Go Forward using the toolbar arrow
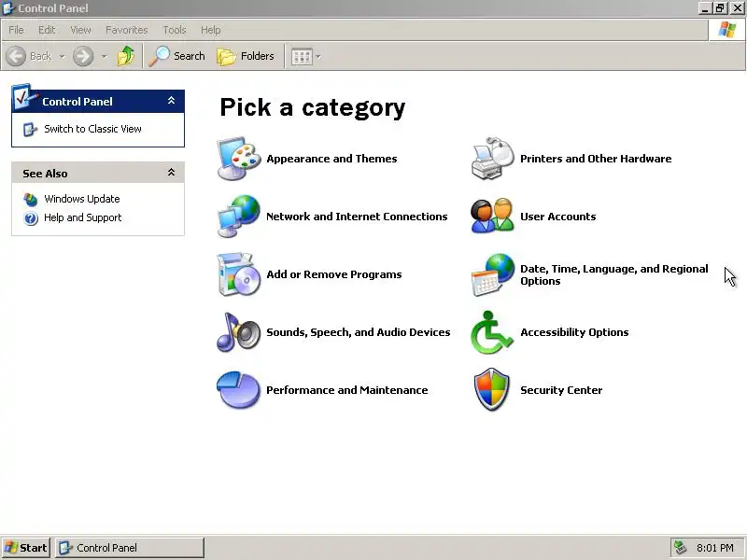The image size is (747, 560). pos(83,56)
